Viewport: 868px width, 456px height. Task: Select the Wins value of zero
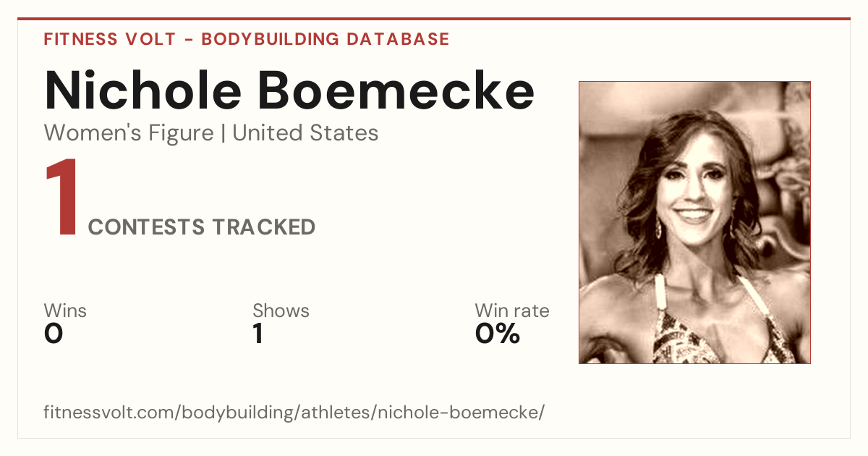[54, 334]
